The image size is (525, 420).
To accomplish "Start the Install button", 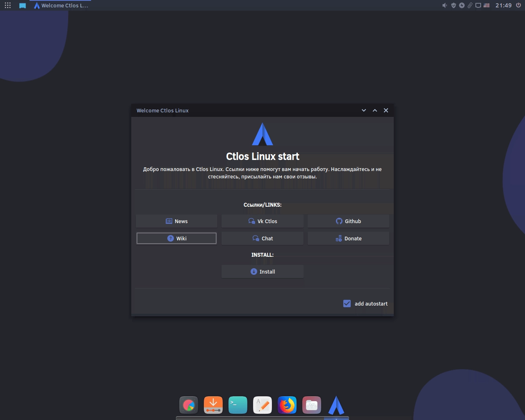I will [x=262, y=272].
